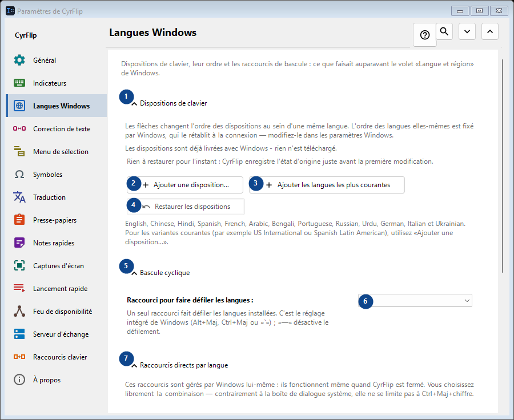Go to previous section with the up chevron
The height and width of the screenshot is (420, 514).
point(490,31)
